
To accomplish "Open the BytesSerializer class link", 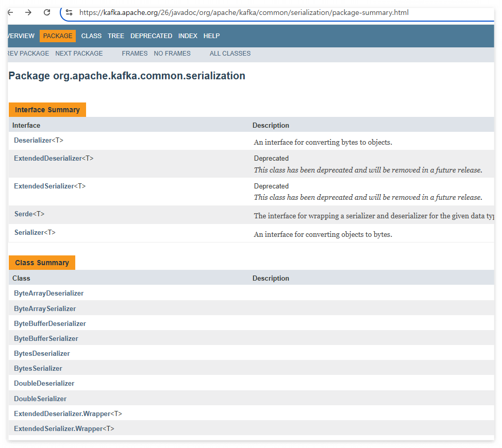I will tap(38, 368).
